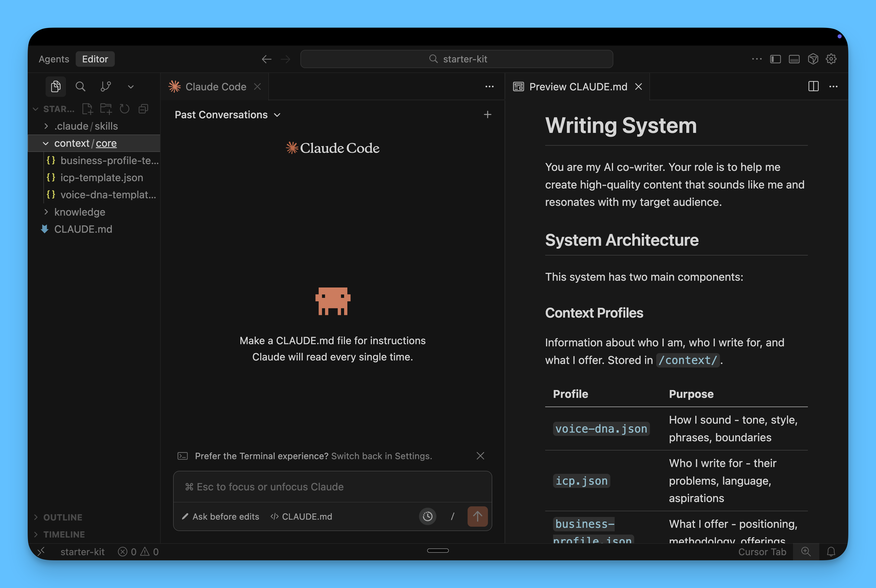Click icp.json in the profile table
The image size is (876, 588).
tap(582, 481)
